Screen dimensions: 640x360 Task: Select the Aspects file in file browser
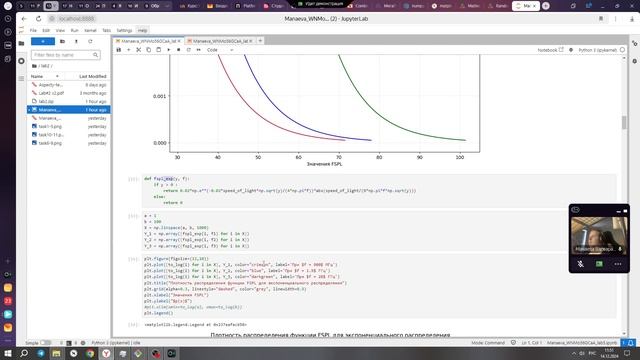69,85
